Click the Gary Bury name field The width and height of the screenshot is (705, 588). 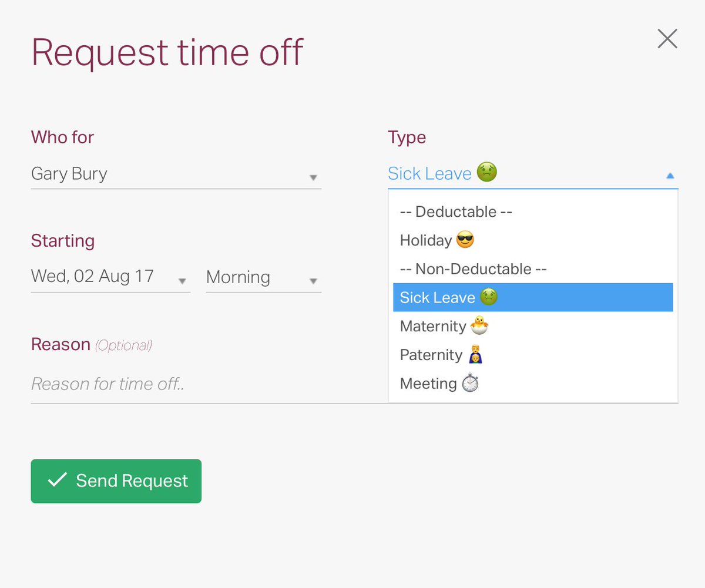pos(69,174)
